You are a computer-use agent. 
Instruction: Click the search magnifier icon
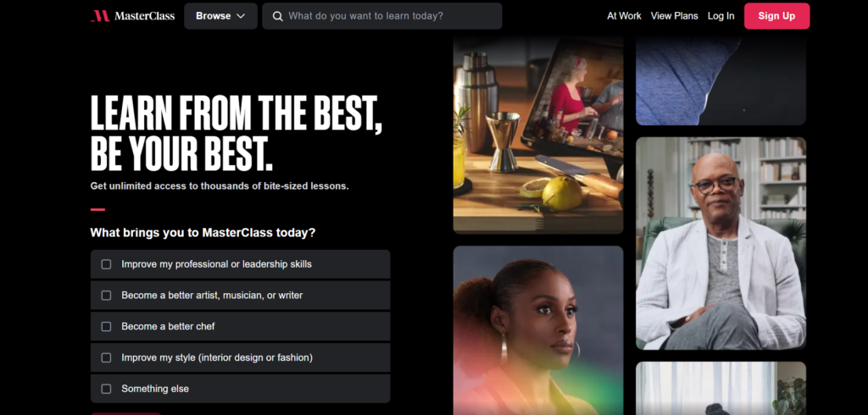tap(278, 16)
